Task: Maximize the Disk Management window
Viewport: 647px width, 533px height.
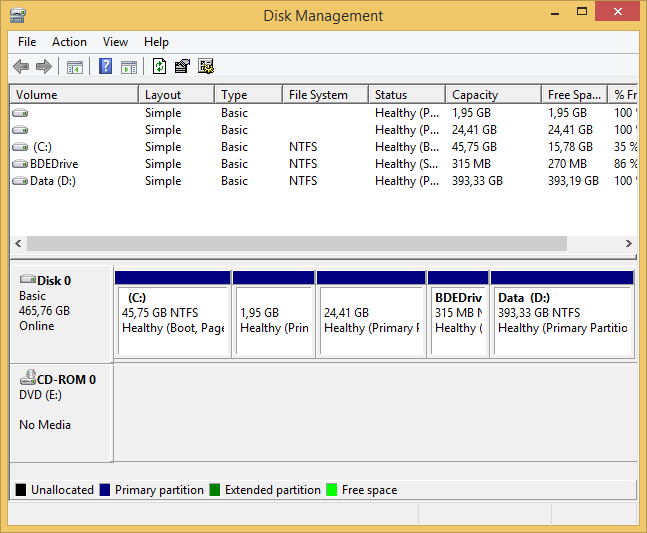Action: (x=582, y=12)
